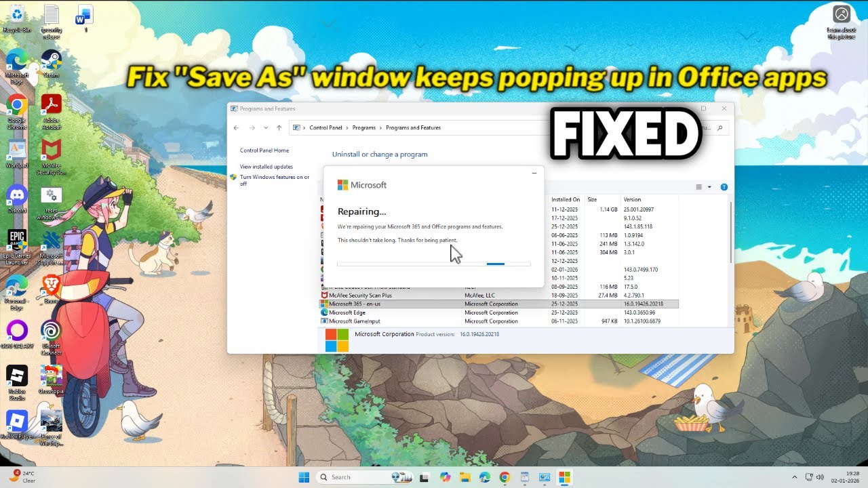This screenshot has height=488, width=868.
Task: Open Brave browser desktop shortcut
Action: (x=52, y=289)
